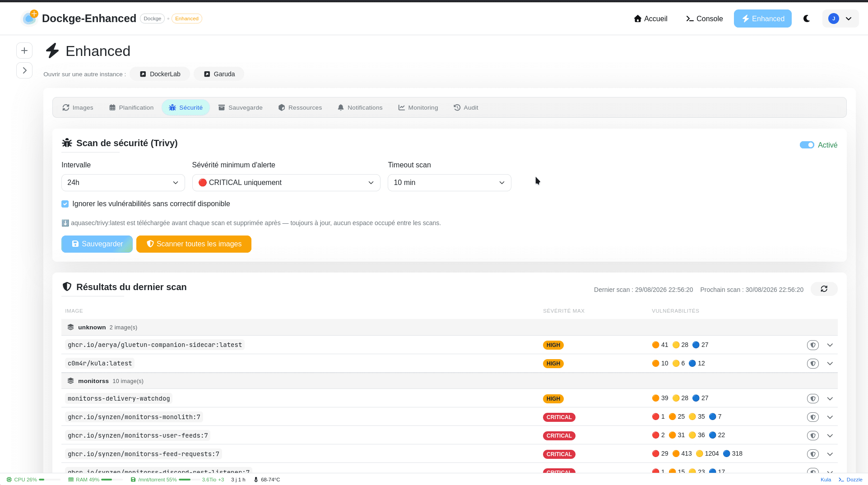Screen dimensions: 868x485
Task: Click the plus button under the logo
Action: pyautogui.click(x=24, y=51)
